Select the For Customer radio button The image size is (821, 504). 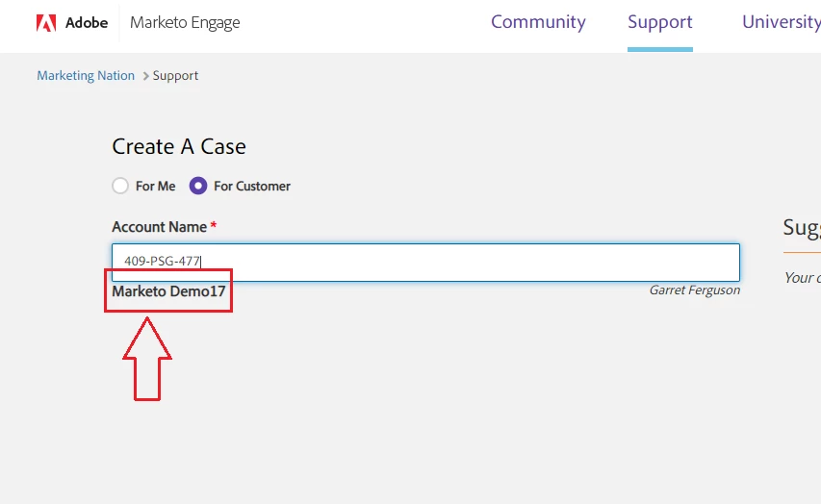coord(198,186)
